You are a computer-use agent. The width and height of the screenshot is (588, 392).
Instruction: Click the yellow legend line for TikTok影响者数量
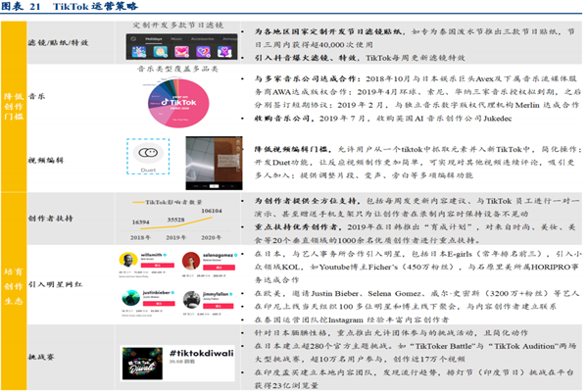pyautogui.click(x=138, y=203)
